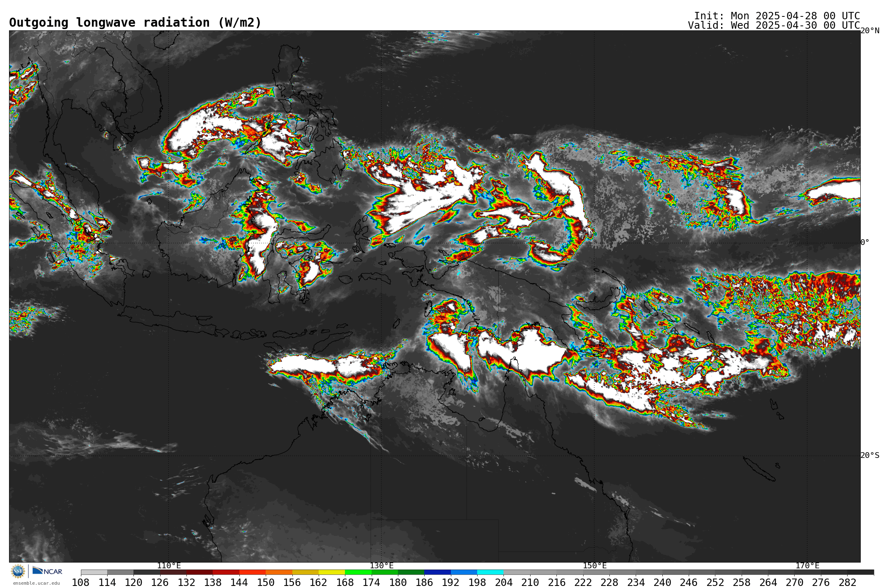
Task: Pick the dark blue 186–192 colorbar swatch
Action: pyautogui.click(x=437, y=572)
